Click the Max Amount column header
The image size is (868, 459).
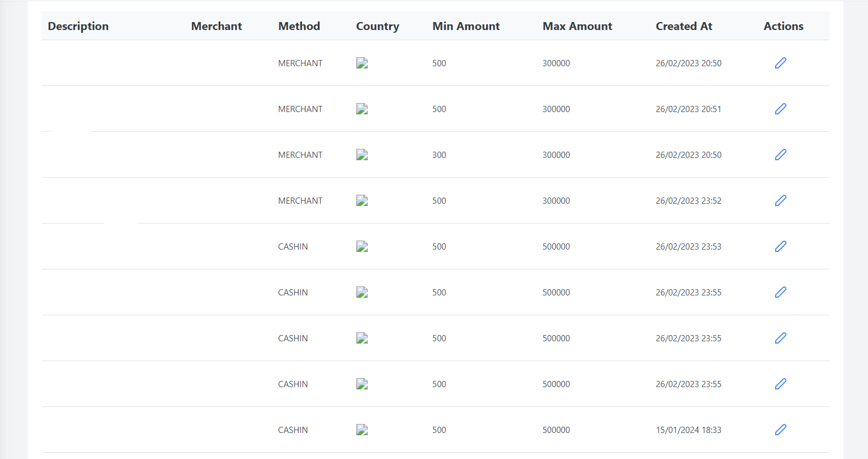click(577, 26)
